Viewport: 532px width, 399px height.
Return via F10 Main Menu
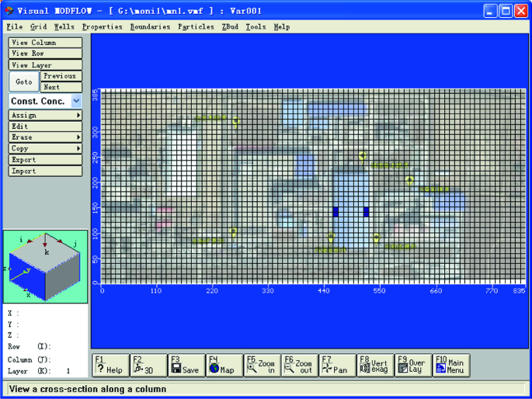(451, 366)
